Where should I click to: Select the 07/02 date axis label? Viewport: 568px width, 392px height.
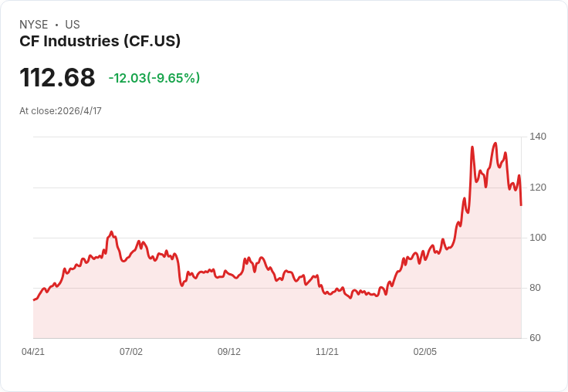[131, 352]
